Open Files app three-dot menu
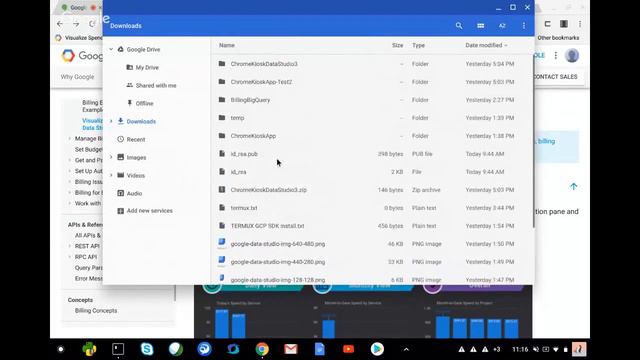This screenshot has height=360, width=640. 524,26
